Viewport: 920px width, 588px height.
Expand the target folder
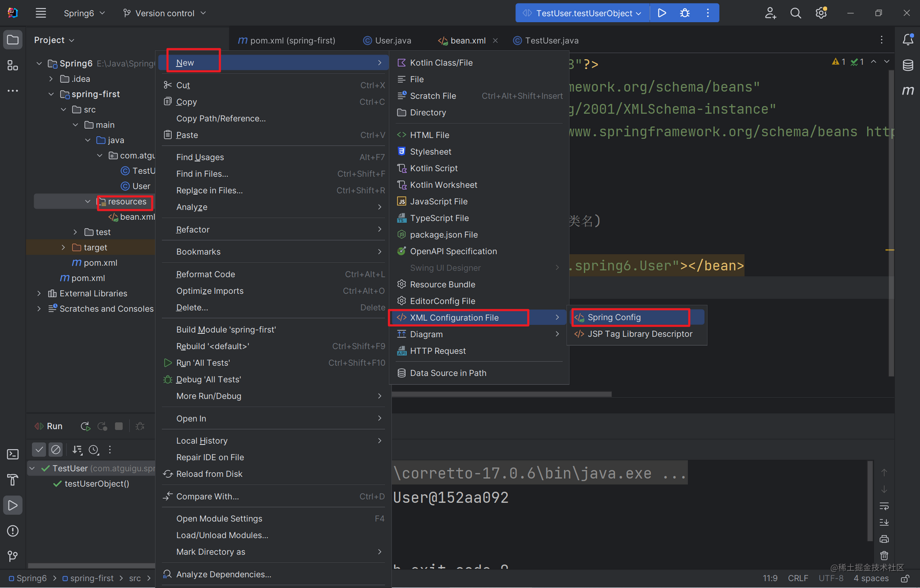coord(63,247)
